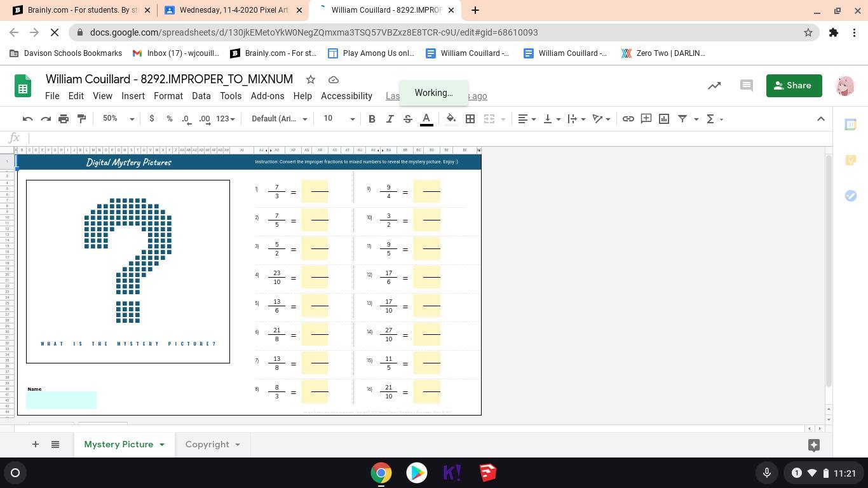
Task: Click the Name input cell
Action: 62,400
